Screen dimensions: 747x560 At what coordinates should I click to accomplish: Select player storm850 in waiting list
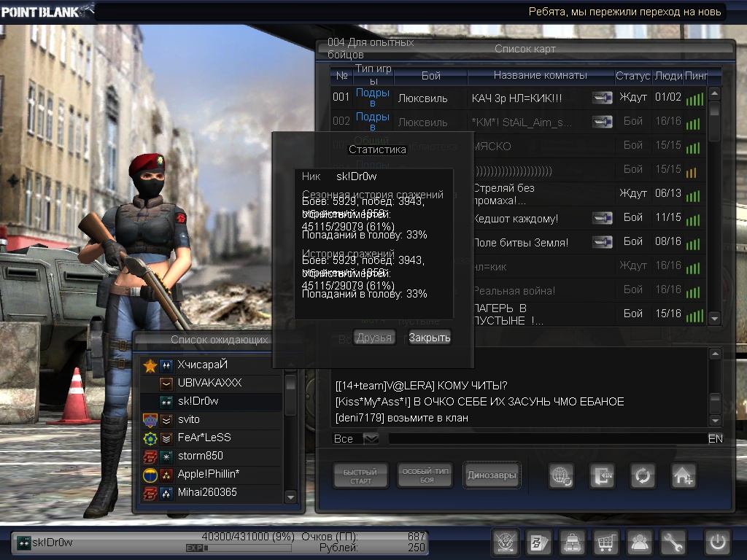pos(211,456)
